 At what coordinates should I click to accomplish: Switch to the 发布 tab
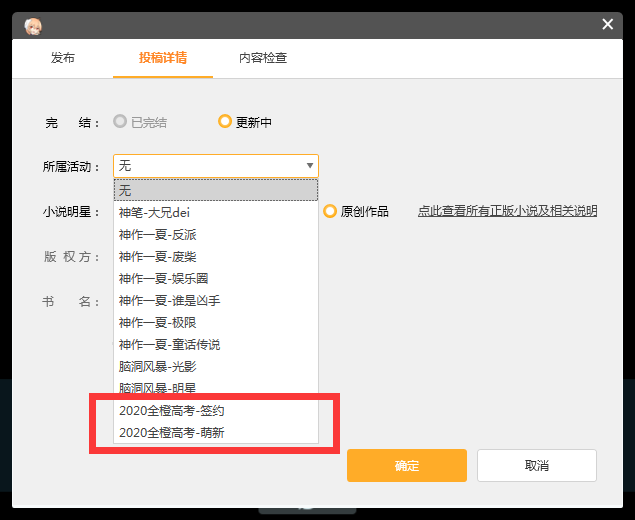click(x=63, y=58)
